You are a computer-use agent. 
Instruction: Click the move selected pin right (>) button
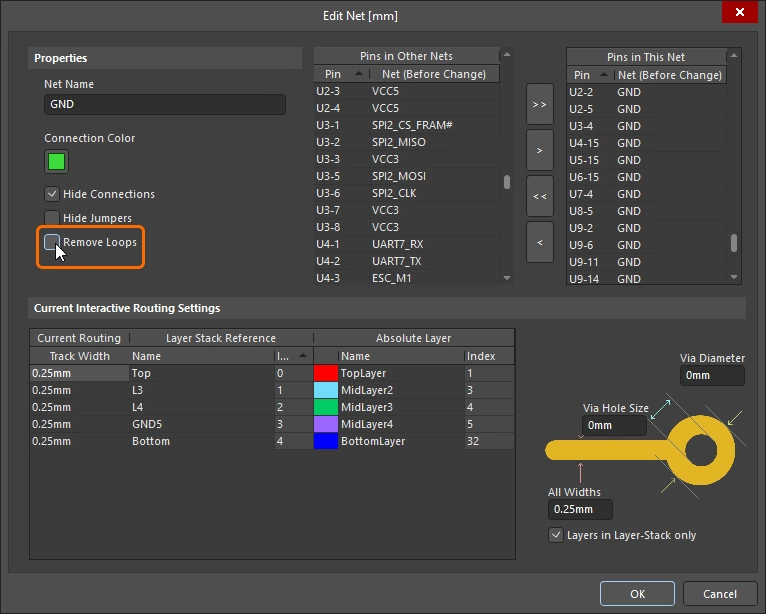point(539,150)
